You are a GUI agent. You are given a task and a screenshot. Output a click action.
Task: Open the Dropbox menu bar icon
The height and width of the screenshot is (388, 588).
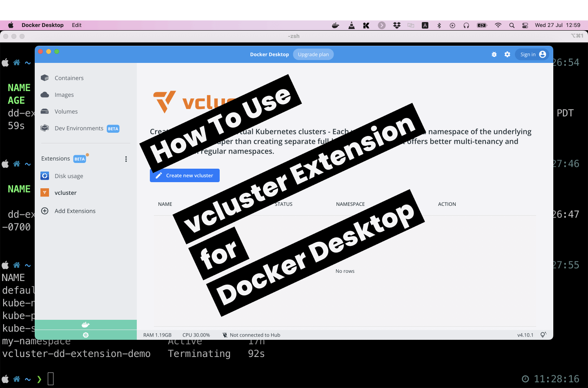[x=396, y=25]
